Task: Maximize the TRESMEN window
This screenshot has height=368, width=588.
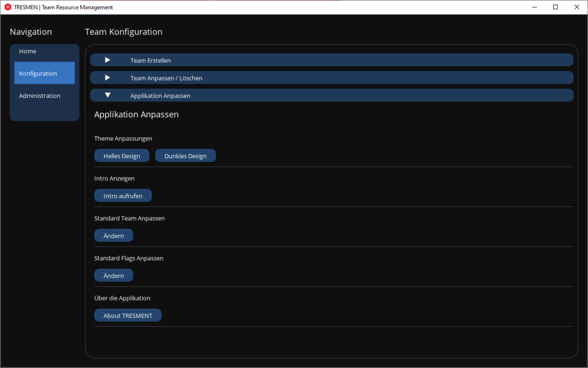Action: click(555, 7)
